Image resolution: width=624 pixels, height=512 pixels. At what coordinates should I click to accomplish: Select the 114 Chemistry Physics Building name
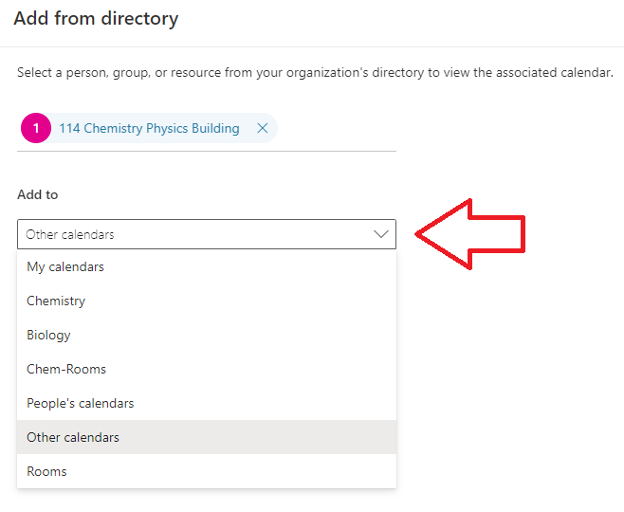[149, 128]
